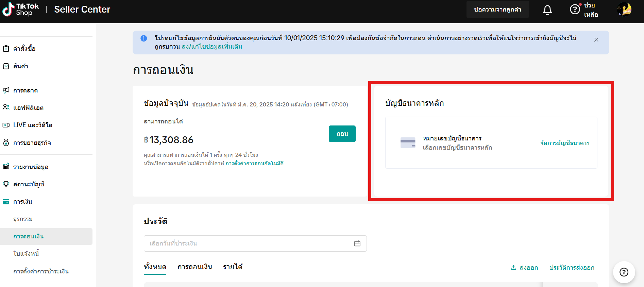
Task: Click the info icon in the blue banner
Action: tap(144, 38)
